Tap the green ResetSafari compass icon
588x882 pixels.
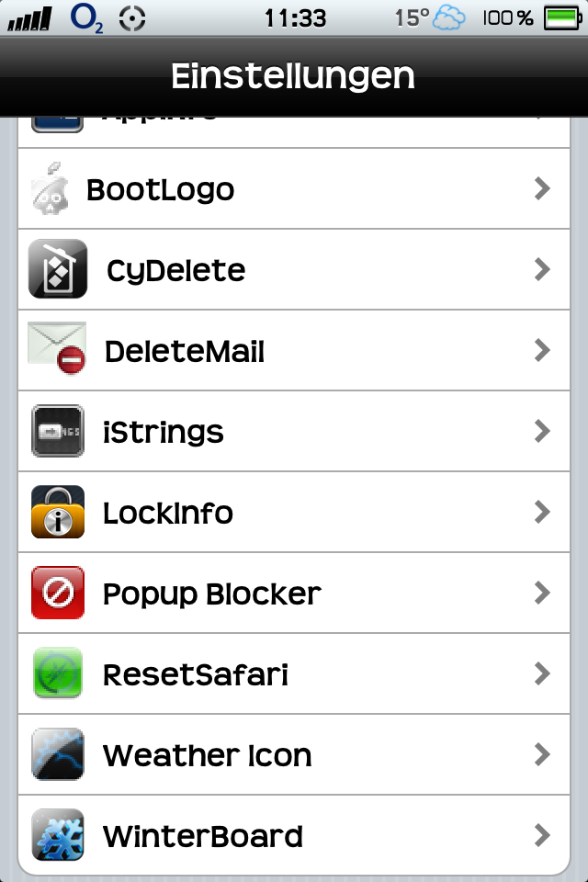(58, 673)
